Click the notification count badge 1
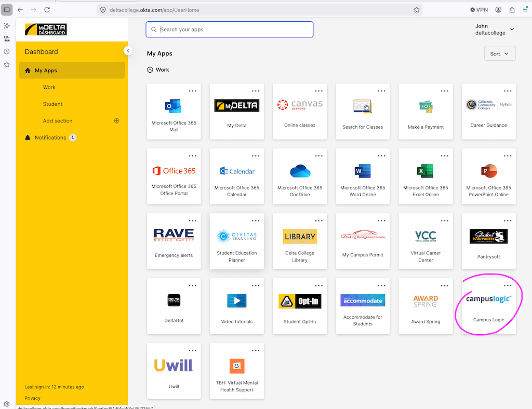The width and height of the screenshot is (532, 409). tap(73, 138)
